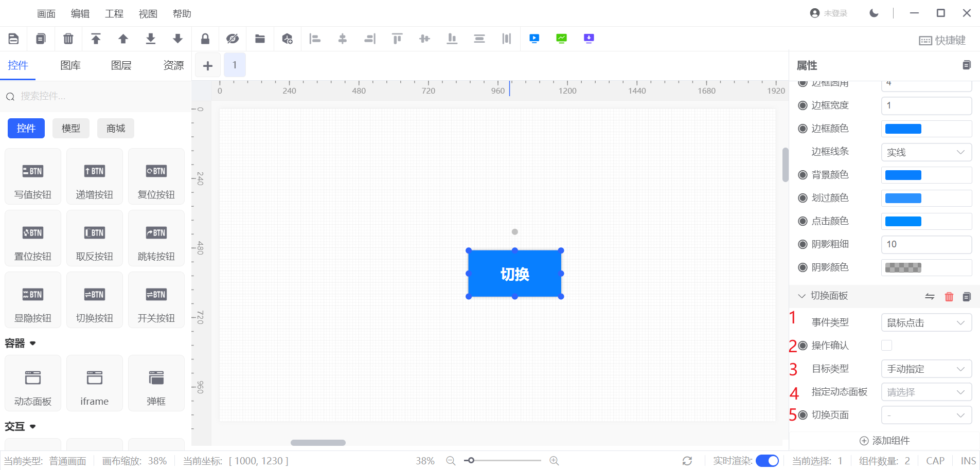Switch to the 图层 tab
Screen dimensions: 980x470
click(x=121, y=65)
